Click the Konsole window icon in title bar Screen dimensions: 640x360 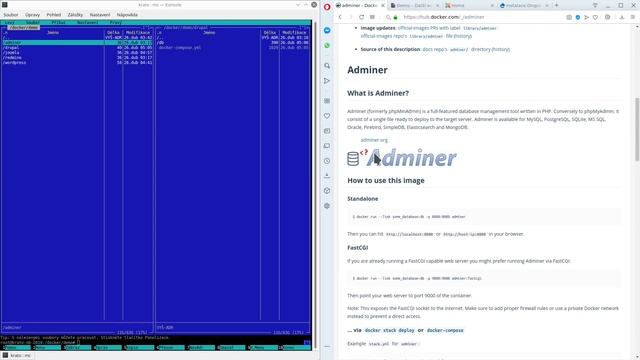5,4
